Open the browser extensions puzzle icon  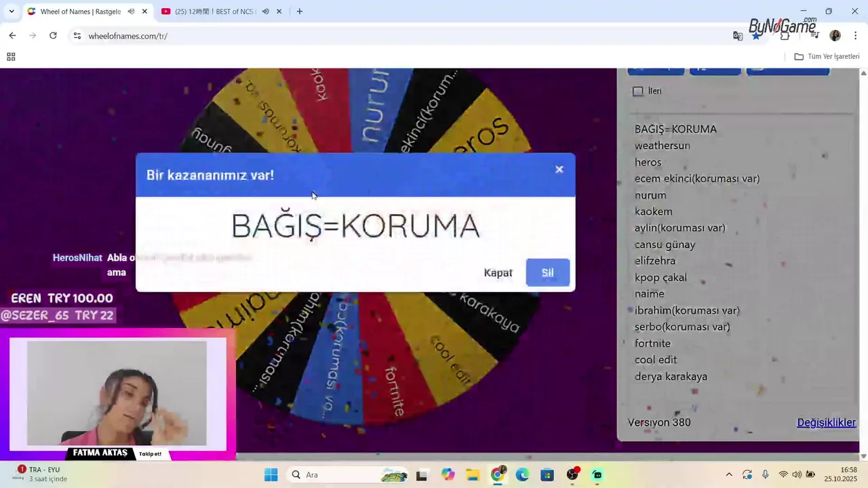(x=785, y=36)
